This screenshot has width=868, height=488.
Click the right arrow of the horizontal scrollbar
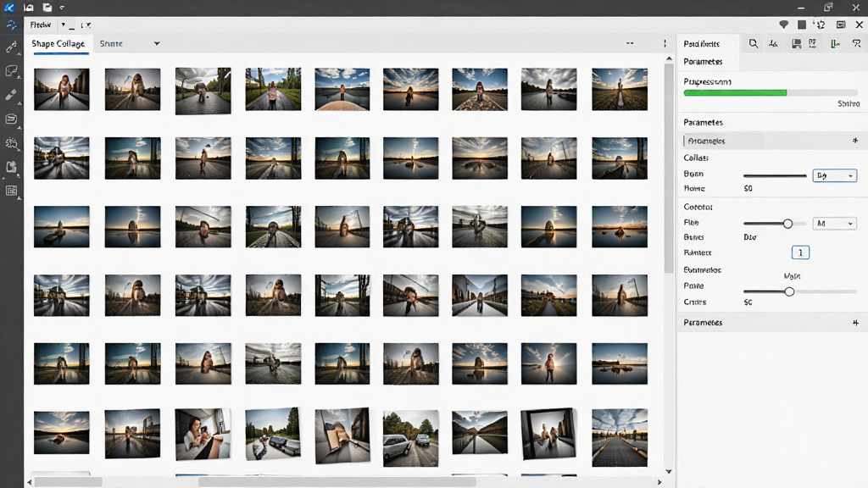tap(659, 482)
